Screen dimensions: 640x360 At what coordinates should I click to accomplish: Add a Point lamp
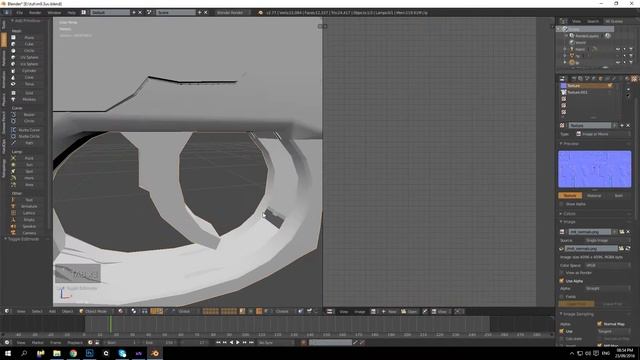(27, 158)
